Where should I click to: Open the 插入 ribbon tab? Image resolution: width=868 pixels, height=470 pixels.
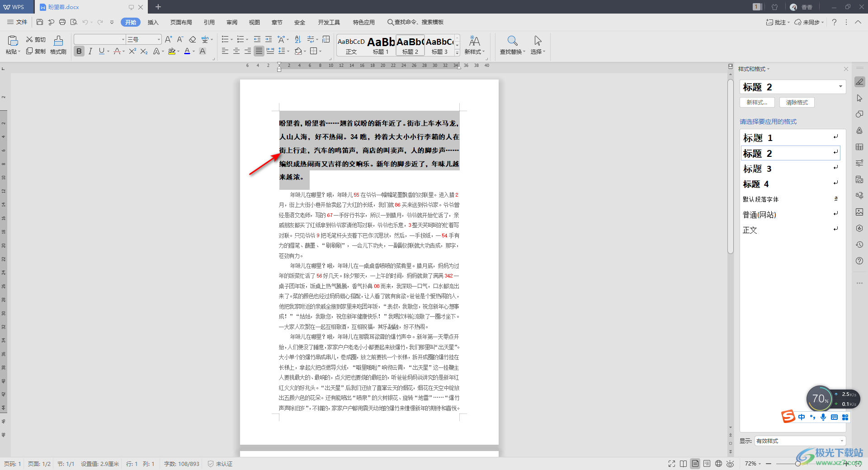(153, 22)
